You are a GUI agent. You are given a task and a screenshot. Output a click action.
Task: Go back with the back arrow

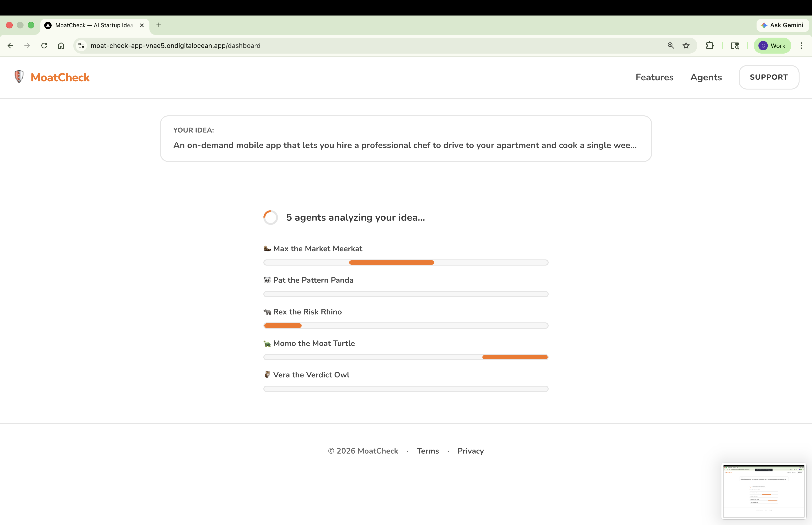tap(11, 46)
